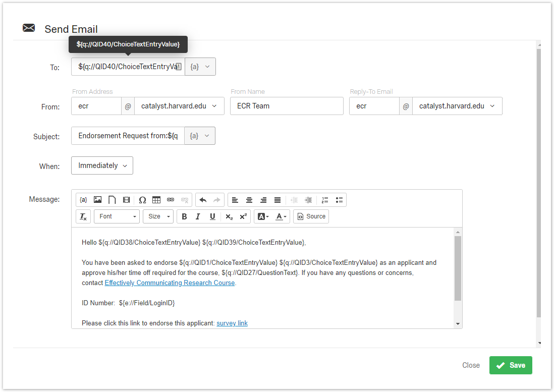Click the insert link icon

pyautogui.click(x=171, y=200)
